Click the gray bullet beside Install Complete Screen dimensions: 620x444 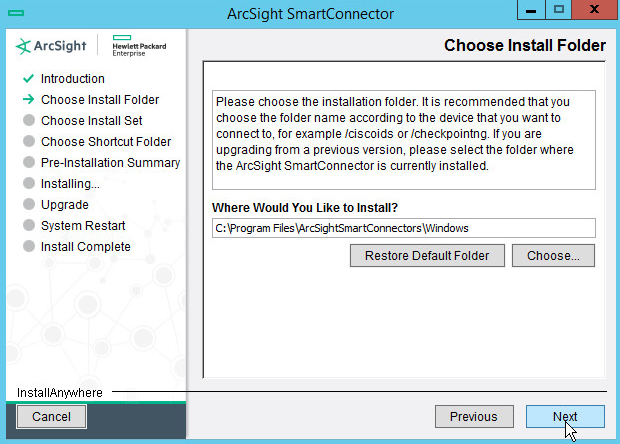[x=27, y=247]
